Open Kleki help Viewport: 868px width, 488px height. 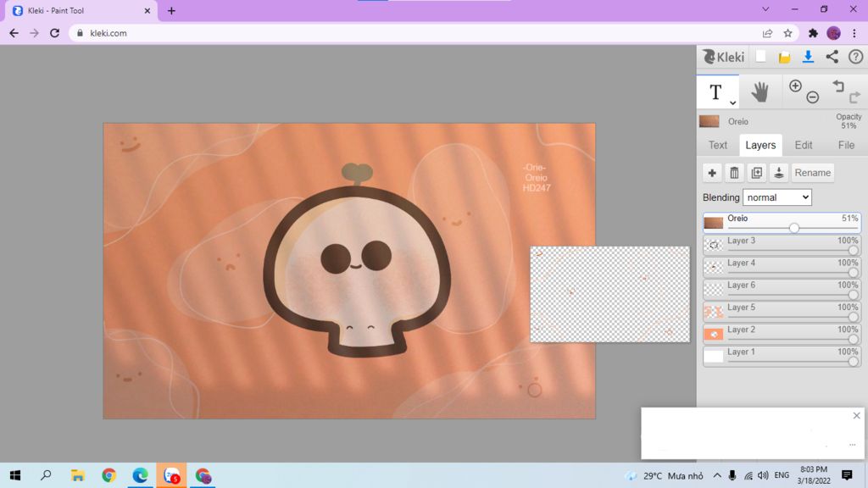click(855, 57)
